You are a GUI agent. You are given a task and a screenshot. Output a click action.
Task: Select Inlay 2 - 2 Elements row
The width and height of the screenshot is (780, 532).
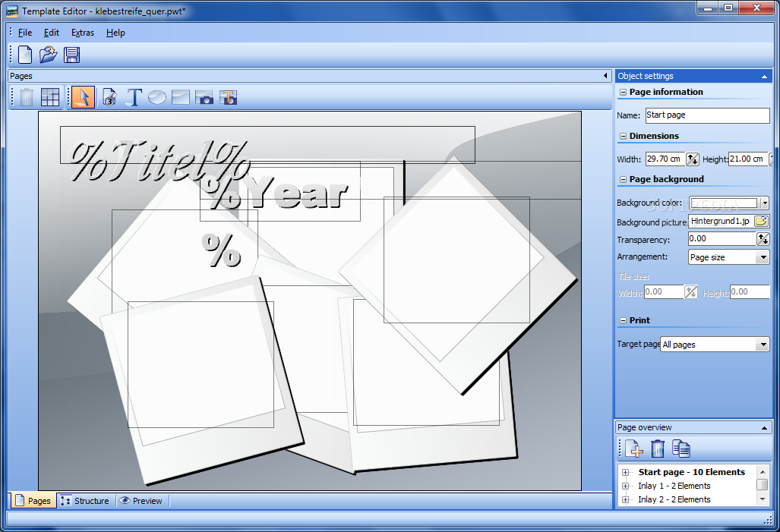pos(674,499)
